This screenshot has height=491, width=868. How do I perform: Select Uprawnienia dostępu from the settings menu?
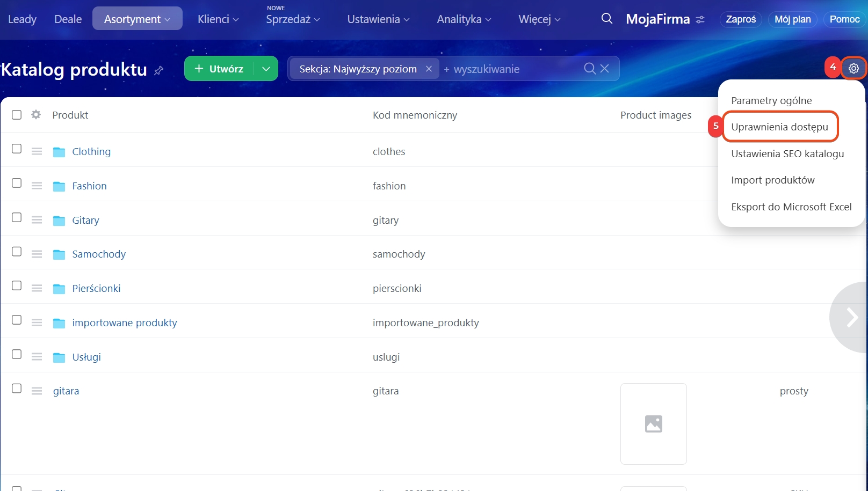tap(779, 127)
